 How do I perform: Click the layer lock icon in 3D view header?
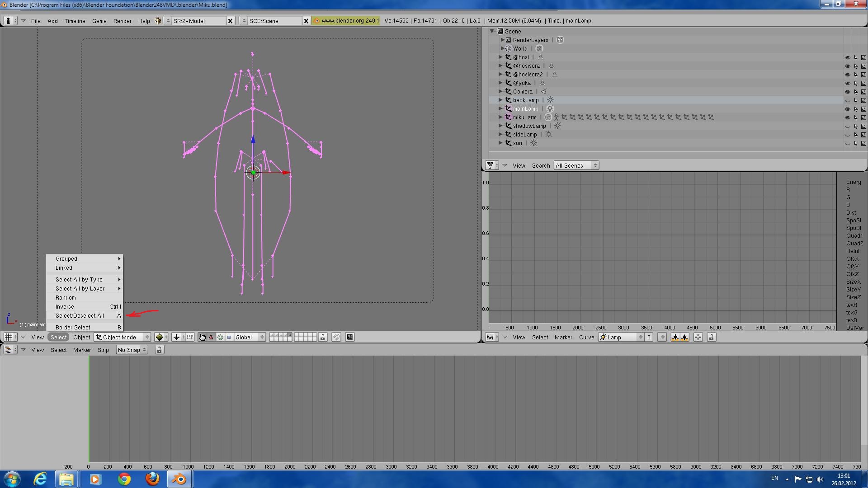coord(322,337)
